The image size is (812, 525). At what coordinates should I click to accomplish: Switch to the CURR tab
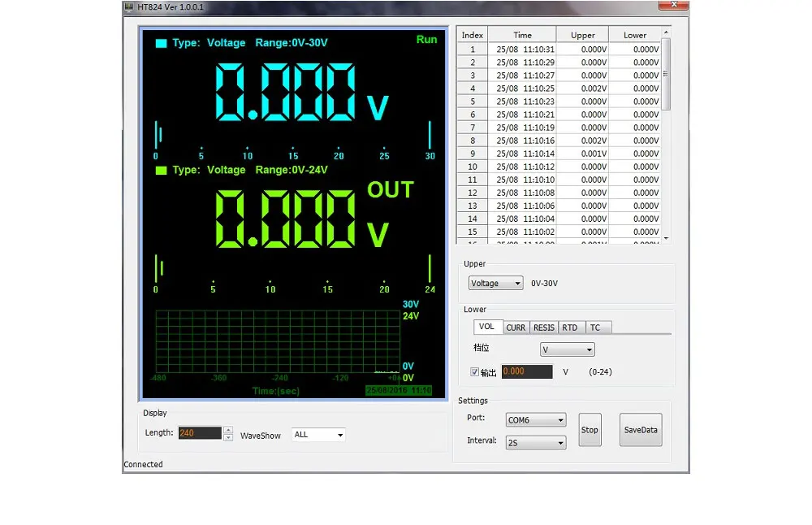click(x=516, y=328)
